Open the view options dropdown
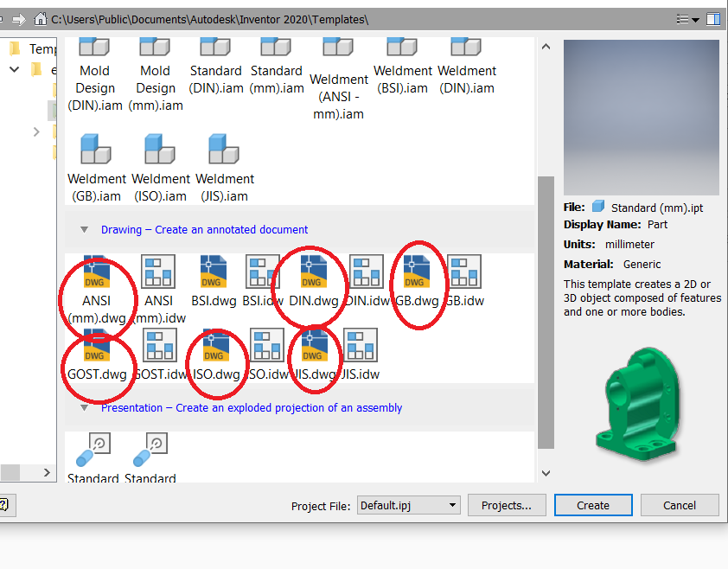 (x=687, y=20)
